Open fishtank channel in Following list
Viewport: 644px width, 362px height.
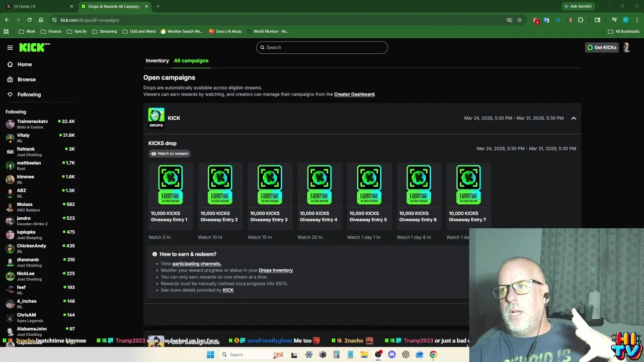click(x=40, y=151)
